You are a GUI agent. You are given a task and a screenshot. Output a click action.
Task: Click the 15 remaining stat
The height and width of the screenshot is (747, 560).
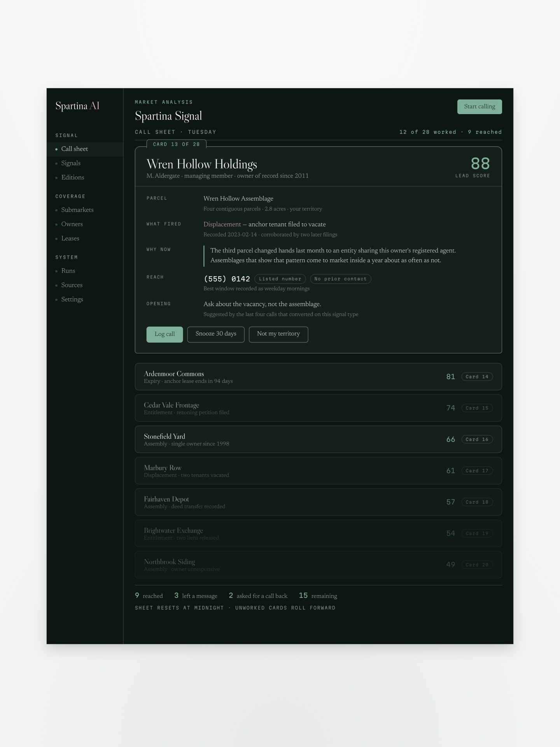[x=318, y=596]
